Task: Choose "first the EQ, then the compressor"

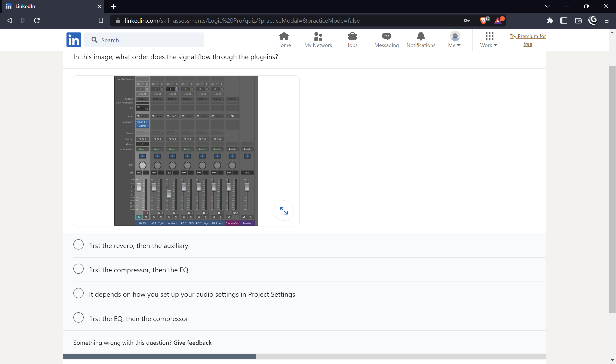Action: point(78,317)
